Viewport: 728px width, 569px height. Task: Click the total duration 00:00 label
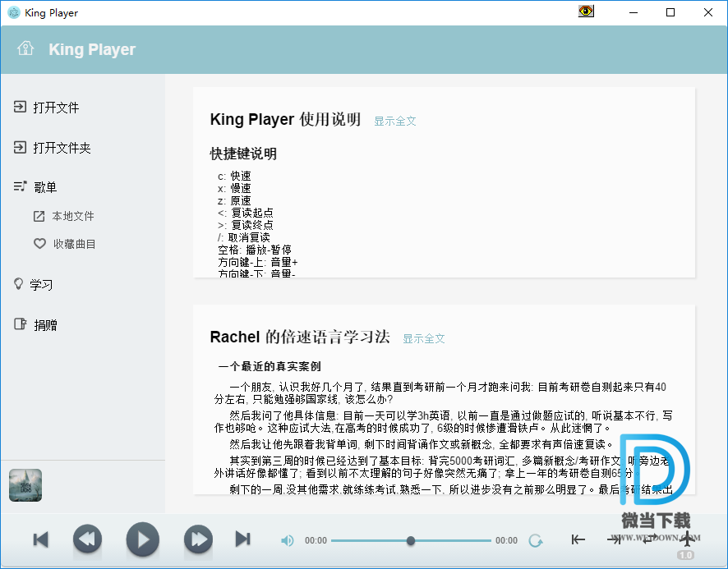[506, 541]
